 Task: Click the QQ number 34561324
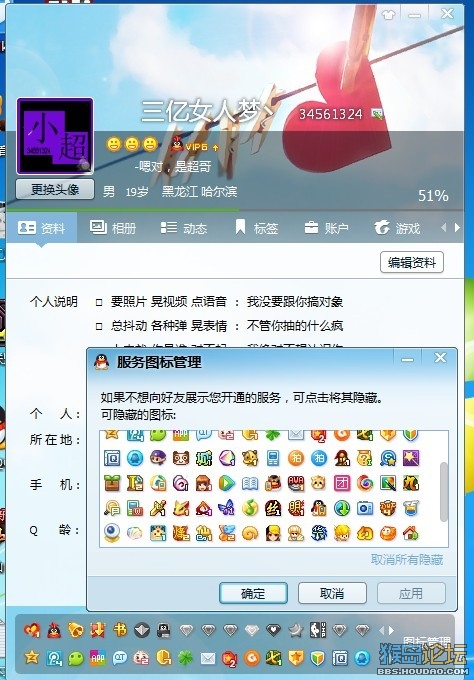tap(330, 114)
